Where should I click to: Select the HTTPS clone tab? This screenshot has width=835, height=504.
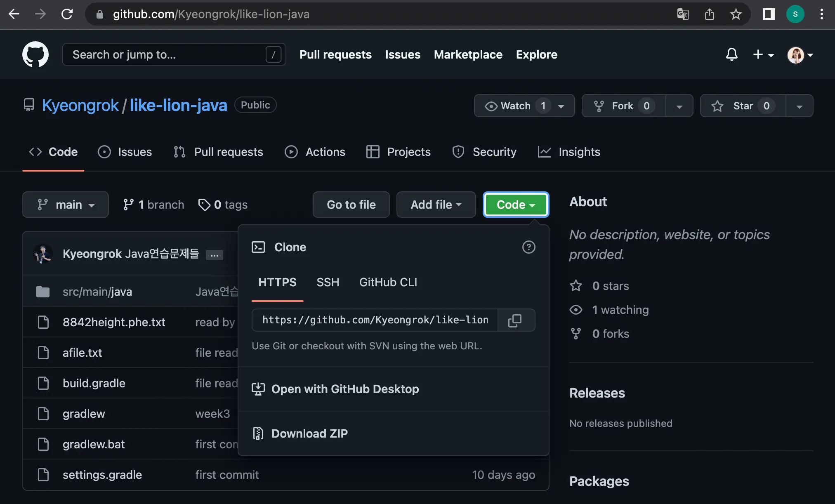click(x=277, y=283)
